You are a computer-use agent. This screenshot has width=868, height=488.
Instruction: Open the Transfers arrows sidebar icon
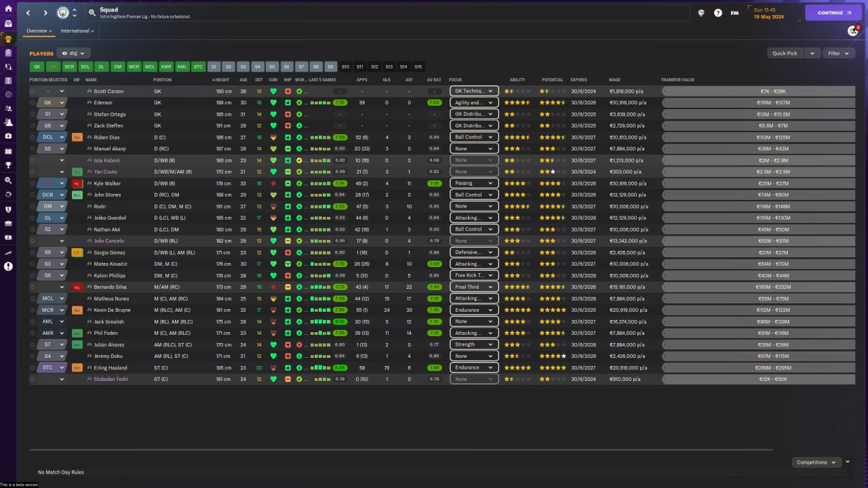coord(8,195)
